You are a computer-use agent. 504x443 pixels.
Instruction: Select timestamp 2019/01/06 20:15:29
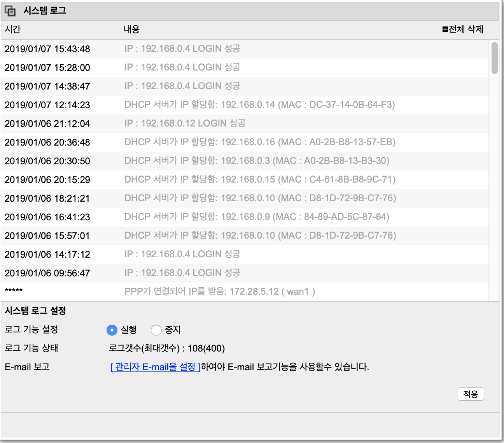coord(47,180)
